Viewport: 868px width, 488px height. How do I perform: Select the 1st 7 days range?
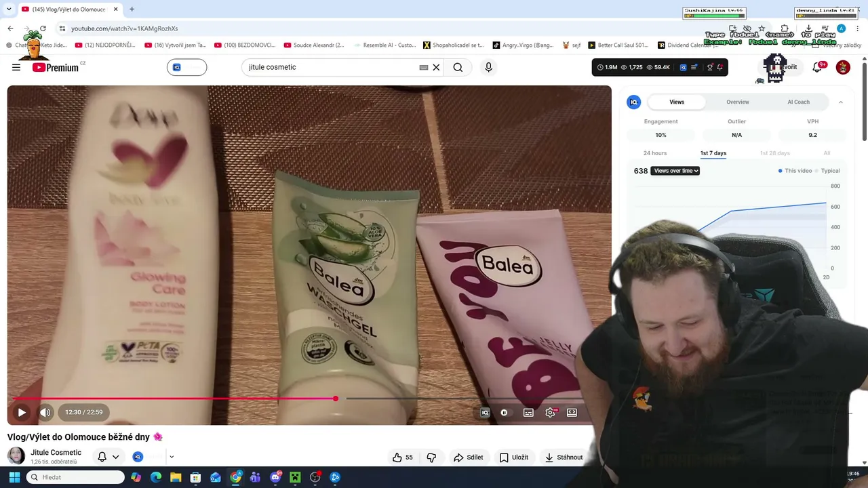click(713, 153)
